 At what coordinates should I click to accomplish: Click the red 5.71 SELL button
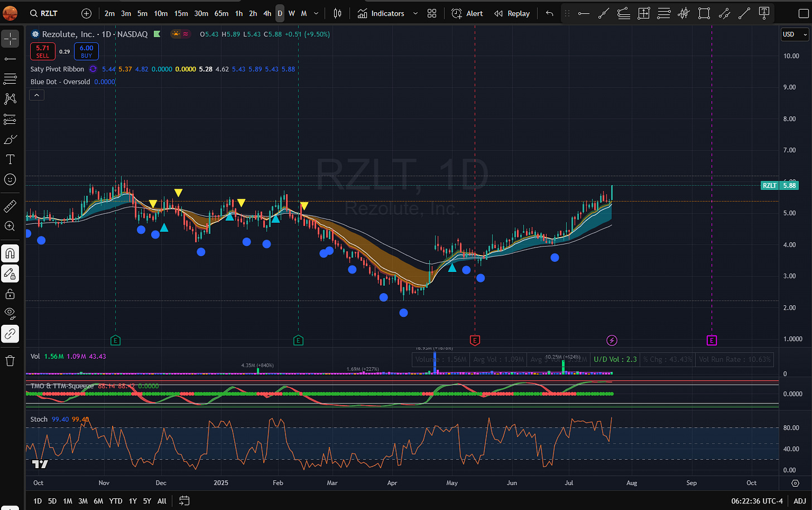pyautogui.click(x=43, y=51)
